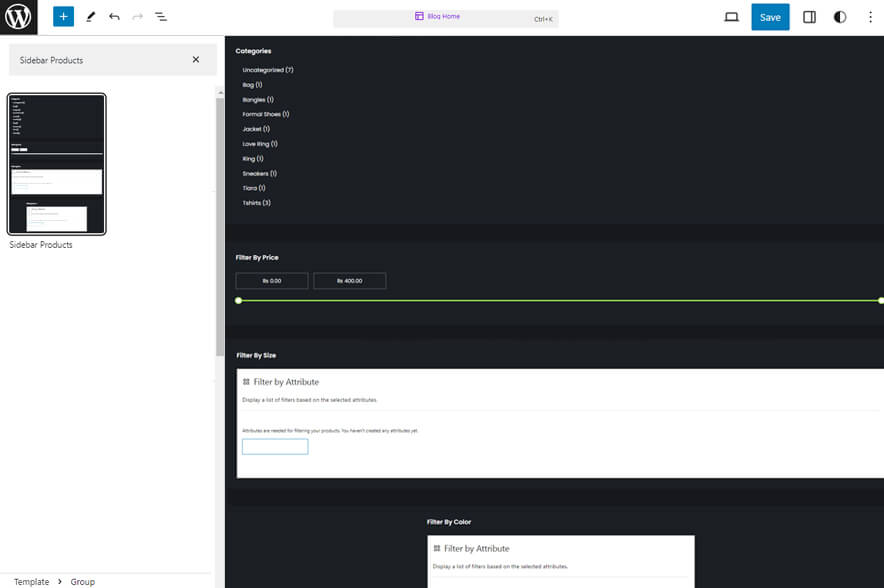This screenshot has width=884, height=588.
Task: Open the Bangles category link
Action: (x=252, y=99)
